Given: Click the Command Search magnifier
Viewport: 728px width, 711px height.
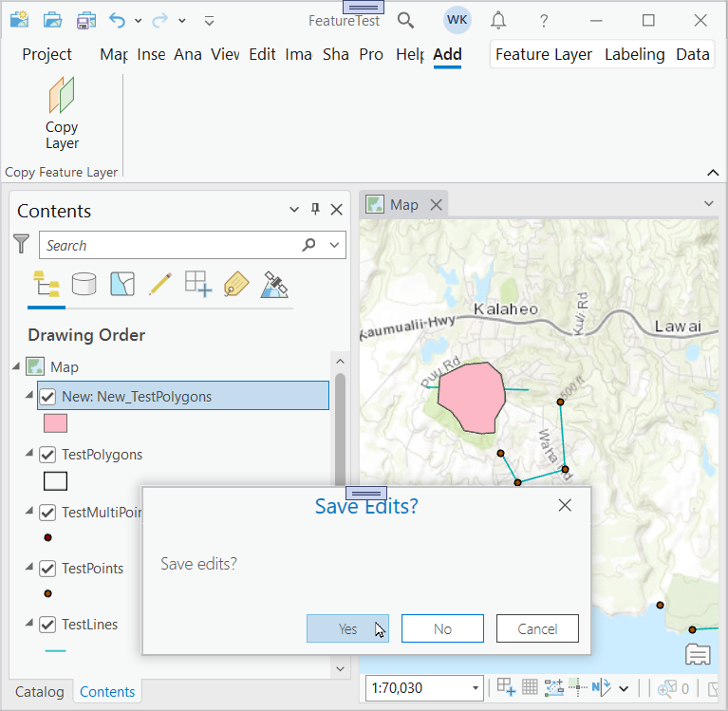Looking at the screenshot, I should coord(405,21).
